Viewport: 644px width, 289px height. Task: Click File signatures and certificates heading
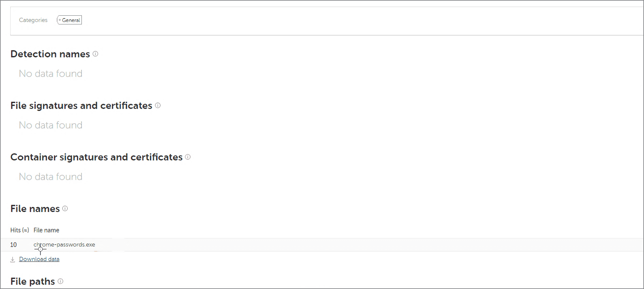pyautogui.click(x=81, y=106)
